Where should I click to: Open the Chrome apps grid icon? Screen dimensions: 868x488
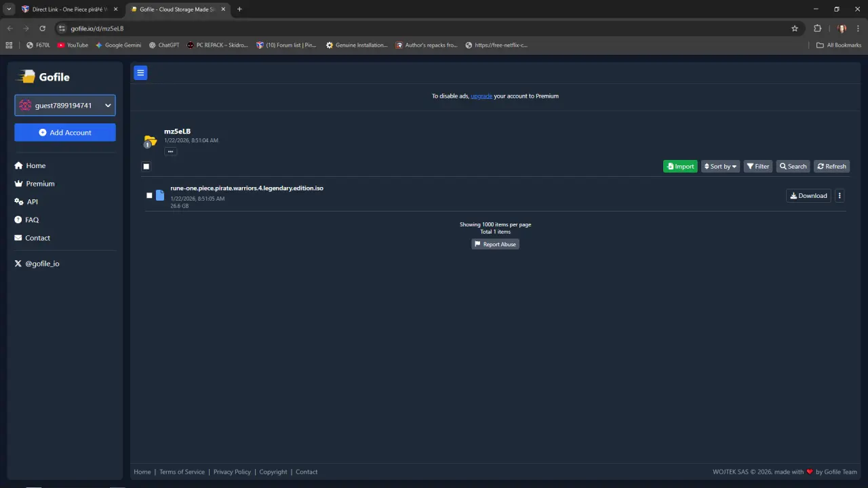tap(9, 45)
